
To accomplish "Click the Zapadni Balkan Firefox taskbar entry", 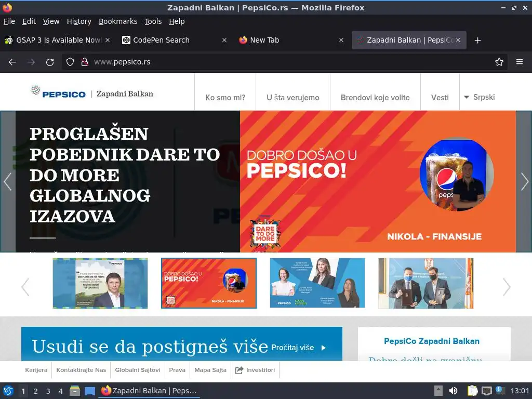I will click(149, 391).
